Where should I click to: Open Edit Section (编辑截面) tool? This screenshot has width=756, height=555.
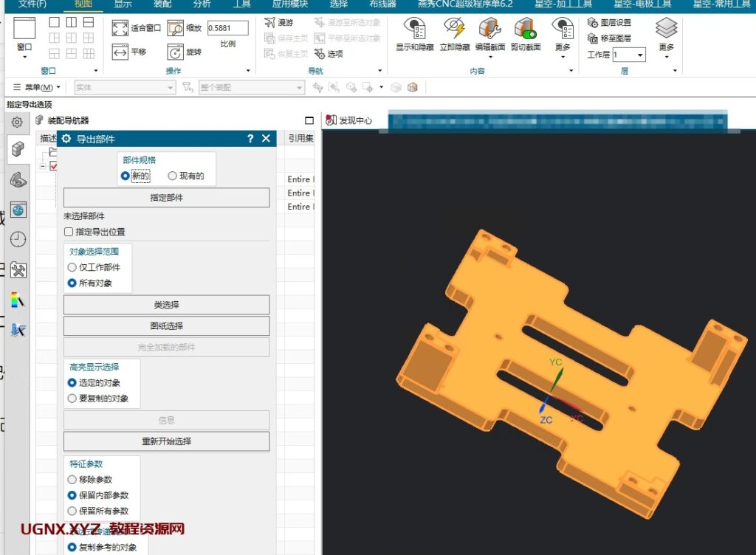pyautogui.click(x=489, y=29)
